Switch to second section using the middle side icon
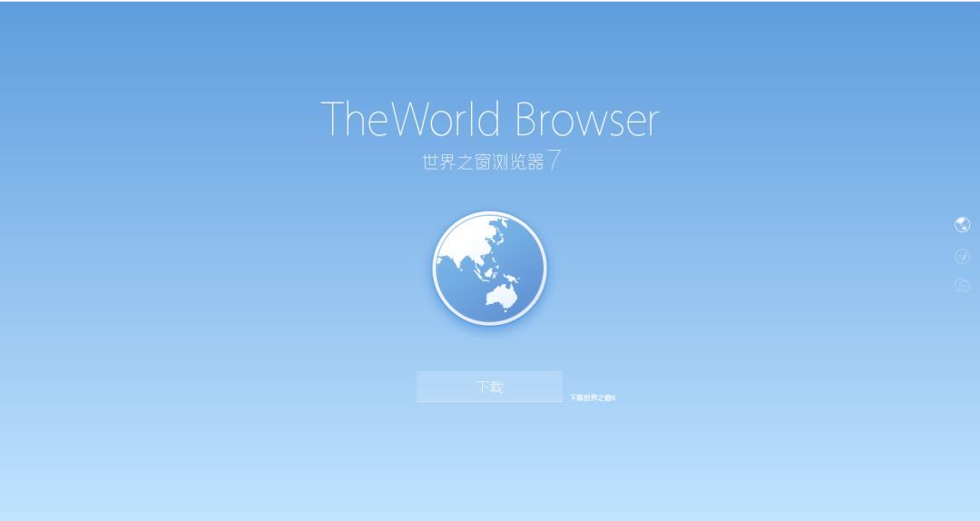 (962, 257)
